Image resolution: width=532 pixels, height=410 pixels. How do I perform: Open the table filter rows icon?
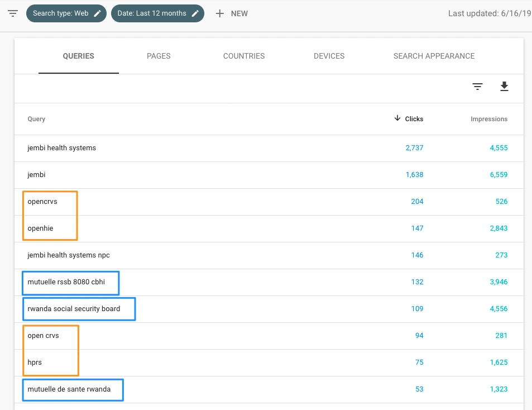tap(477, 87)
